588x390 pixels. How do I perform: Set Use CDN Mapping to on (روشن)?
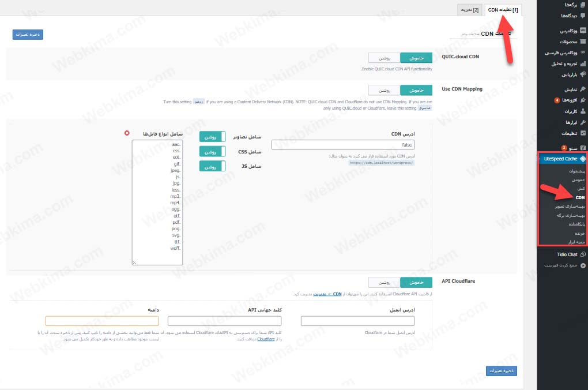pos(385,90)
